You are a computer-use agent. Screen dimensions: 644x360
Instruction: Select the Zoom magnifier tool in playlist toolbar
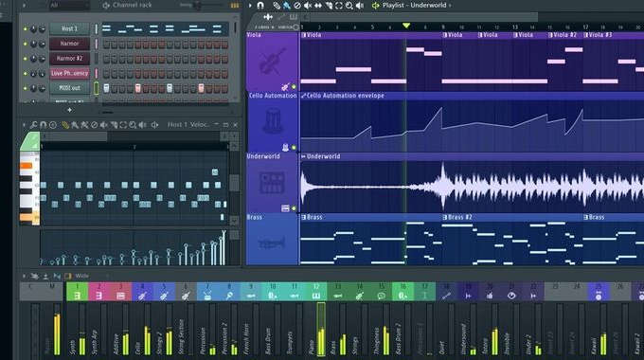(x=349, y=6)
